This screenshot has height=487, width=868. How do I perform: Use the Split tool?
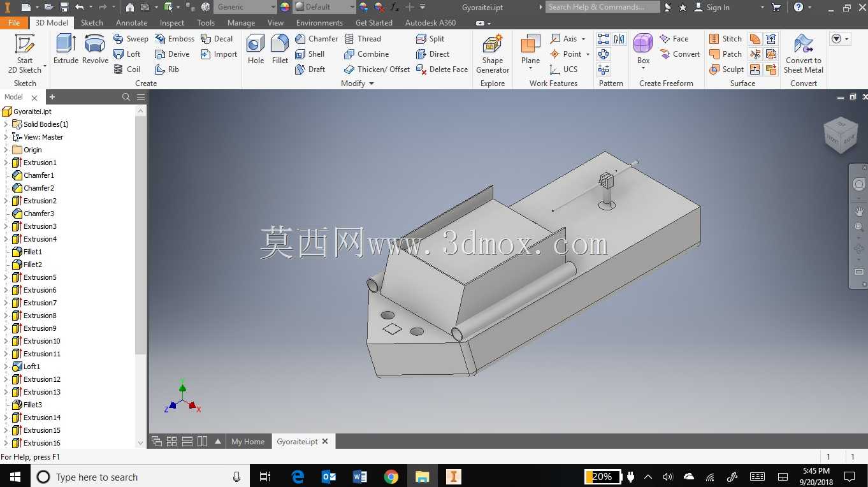430,39
